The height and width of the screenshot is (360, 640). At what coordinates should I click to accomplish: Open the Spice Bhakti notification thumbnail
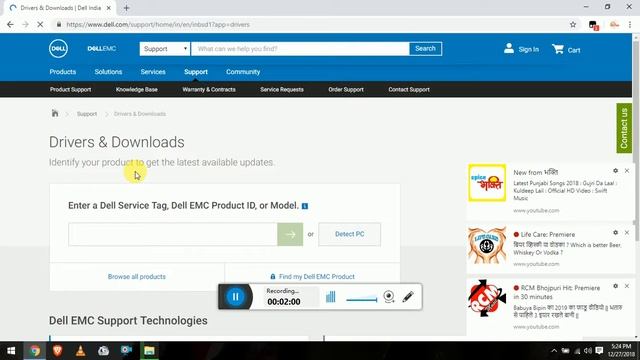click(x=487, y=183)
